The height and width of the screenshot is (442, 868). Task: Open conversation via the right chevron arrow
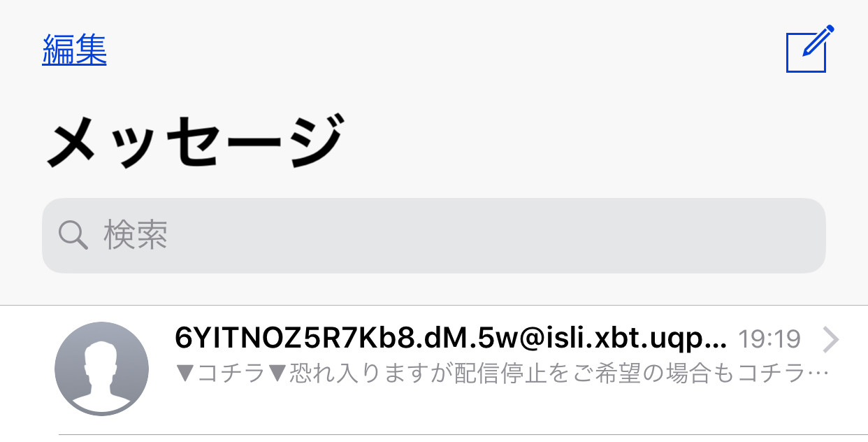pyautogui.click(x=830, y=340)
